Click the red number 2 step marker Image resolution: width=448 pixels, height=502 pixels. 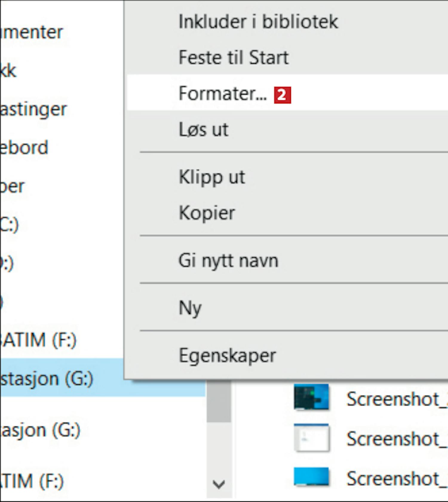tap(282, 95)
